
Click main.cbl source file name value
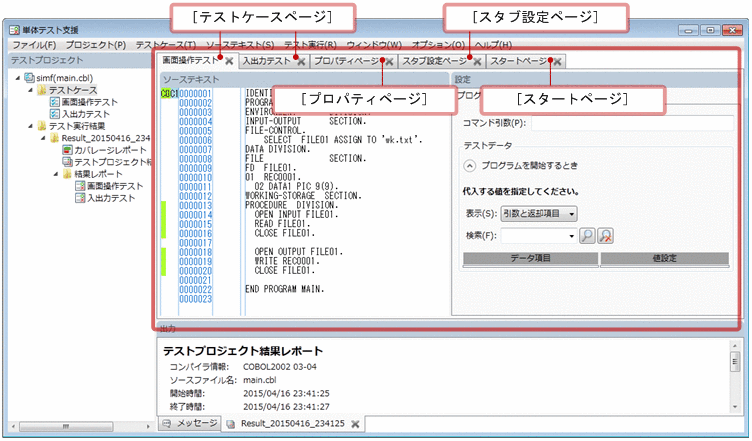(x=259, y=380)
